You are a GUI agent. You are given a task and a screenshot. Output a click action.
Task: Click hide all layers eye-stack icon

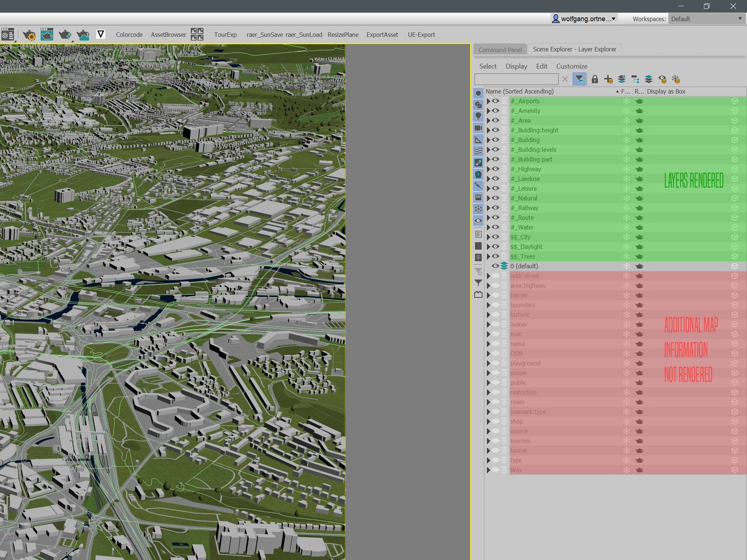pyautogui.click(x=662, y=79)
